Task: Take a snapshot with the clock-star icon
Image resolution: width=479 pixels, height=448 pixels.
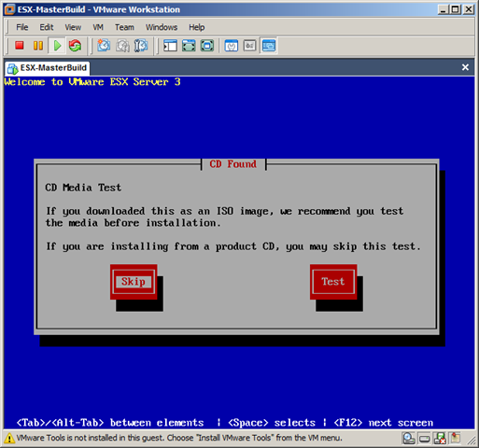Action: (104, 46)
